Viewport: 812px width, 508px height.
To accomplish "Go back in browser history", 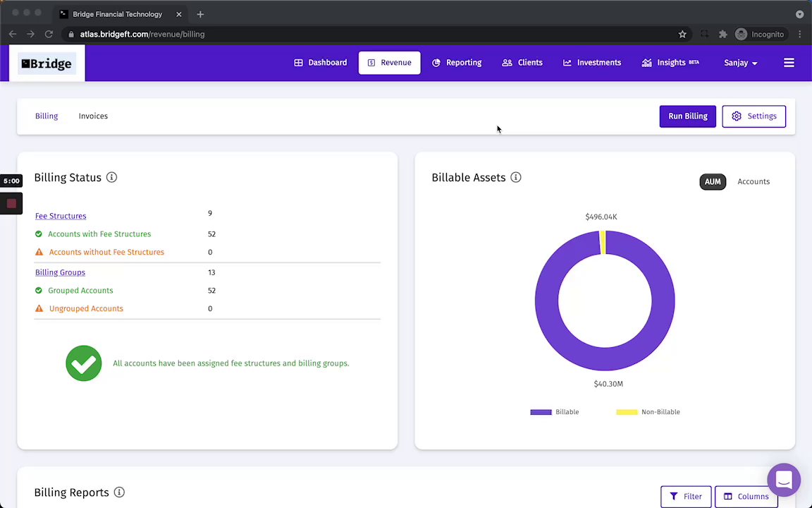I will point(13,34).
